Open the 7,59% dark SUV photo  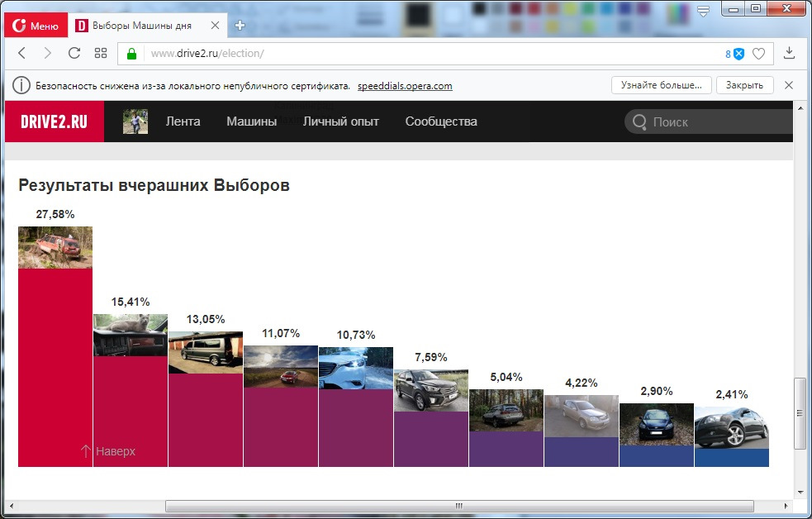coord(431,391)
